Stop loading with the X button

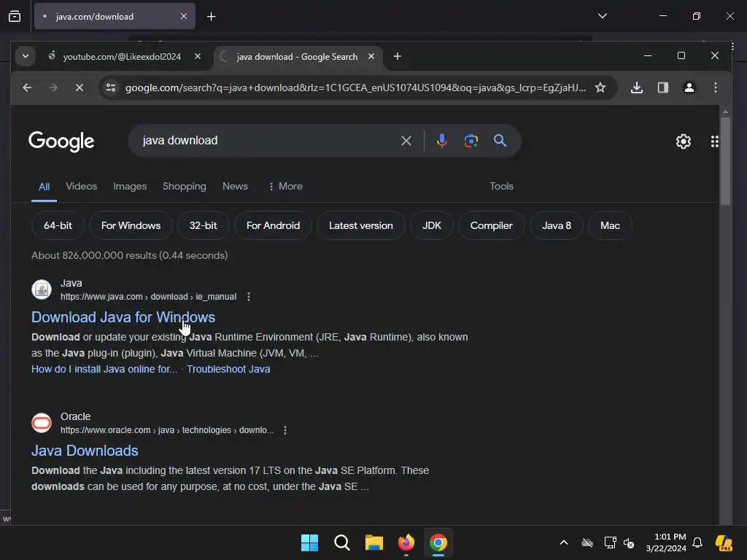coord(80,87)
